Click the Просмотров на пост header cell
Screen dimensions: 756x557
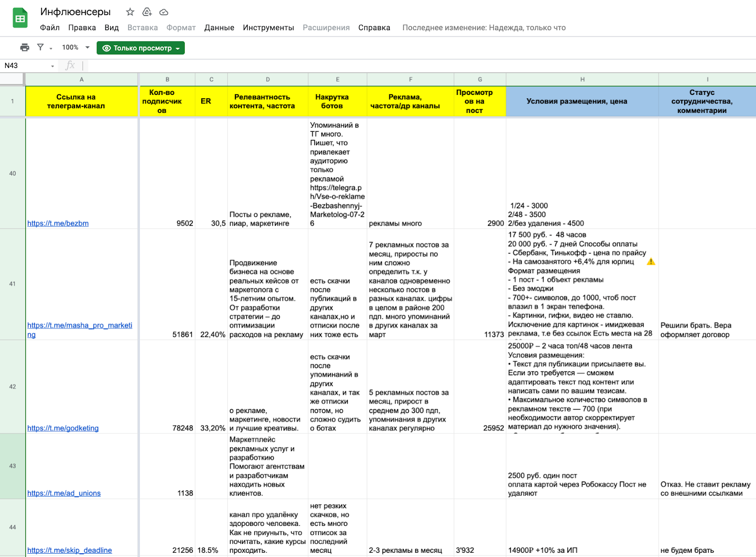(x=480, y=101)
